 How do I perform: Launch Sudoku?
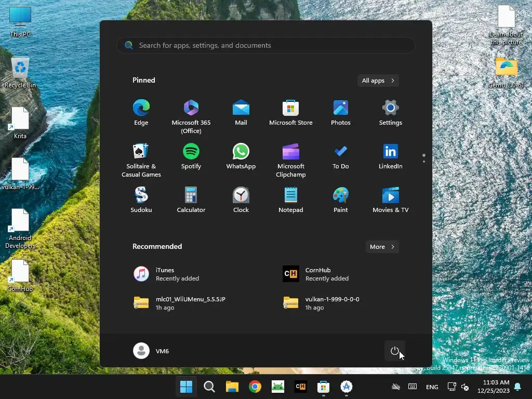click(x=141, y=200)
